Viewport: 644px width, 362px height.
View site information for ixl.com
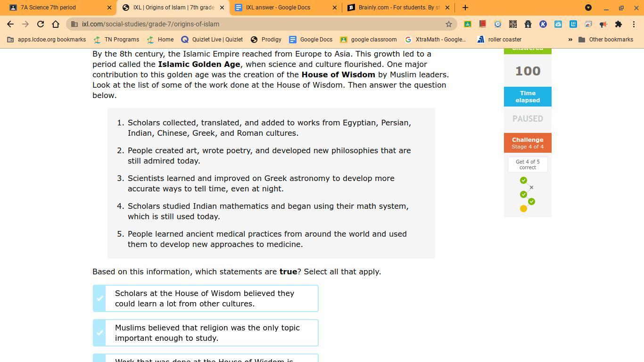point(74,24)
